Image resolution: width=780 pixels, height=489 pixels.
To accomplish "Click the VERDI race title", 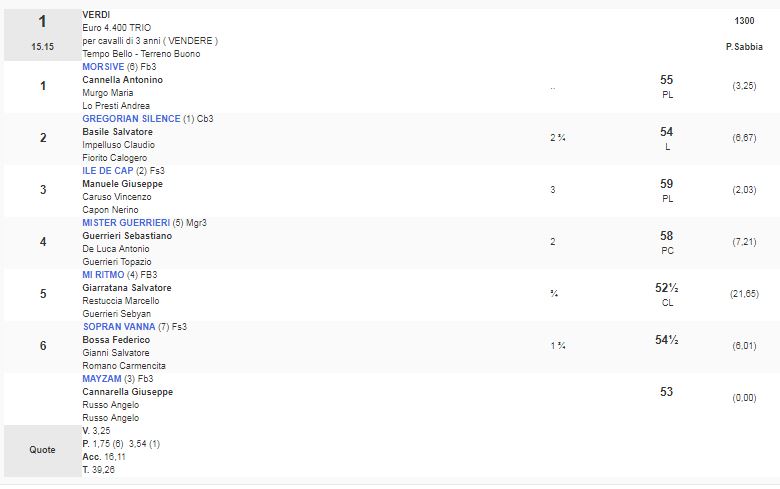I will click(96, 14).
